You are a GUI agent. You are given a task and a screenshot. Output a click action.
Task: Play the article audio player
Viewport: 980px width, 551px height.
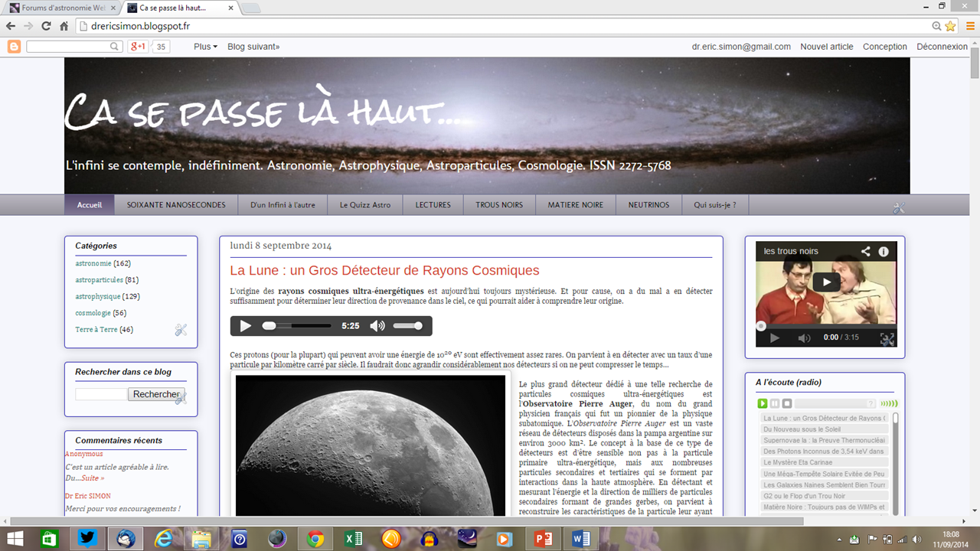coord(245,326)
